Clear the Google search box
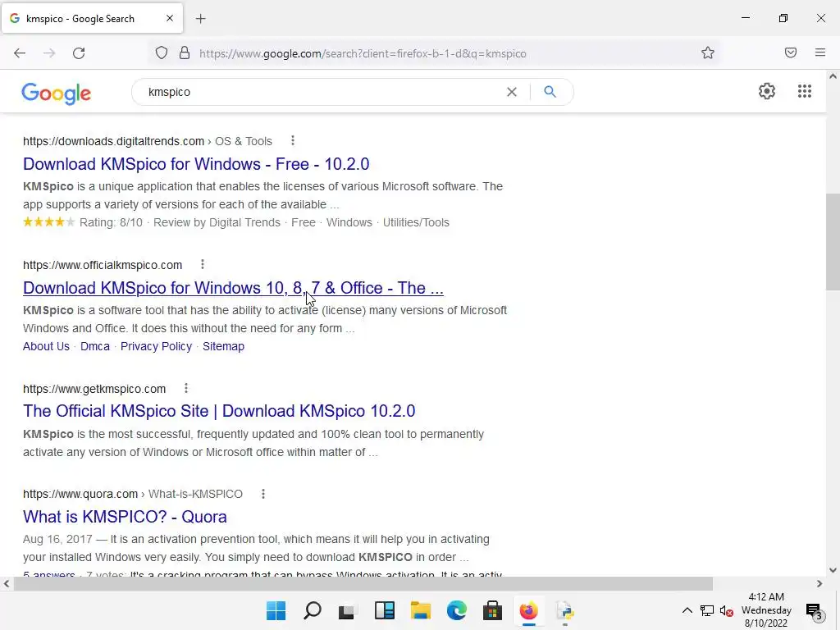The image size is (840, 630). [512, 92]
